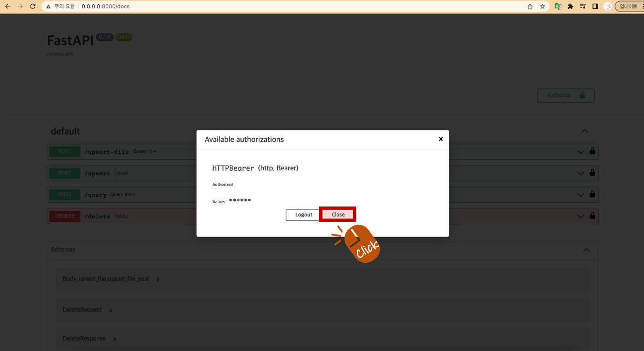Expand the POST /upsert-file endpoint
This screenshot has height=351, width=644.
[323, 151]
